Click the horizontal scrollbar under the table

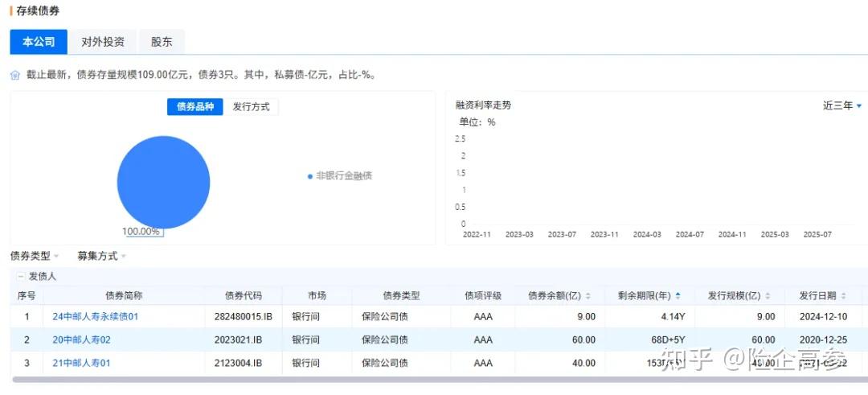pyautogui.click(x=440, y=380)
